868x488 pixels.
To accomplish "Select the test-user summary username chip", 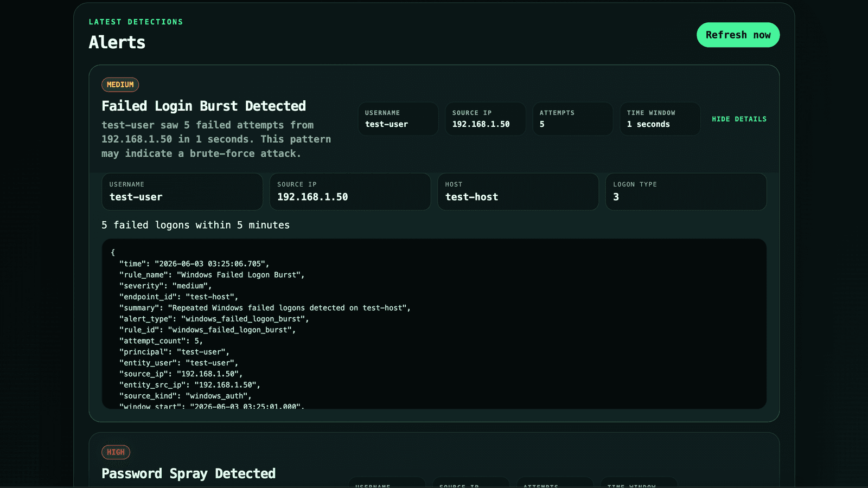I will point(398,119).
